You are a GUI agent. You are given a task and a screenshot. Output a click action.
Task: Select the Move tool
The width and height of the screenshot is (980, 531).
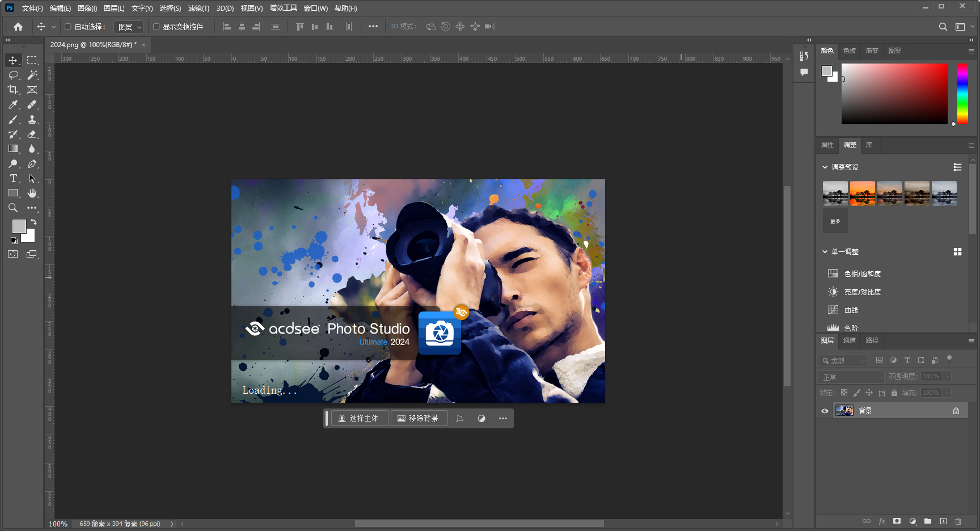pyautogui.click(x=13, y=60)
